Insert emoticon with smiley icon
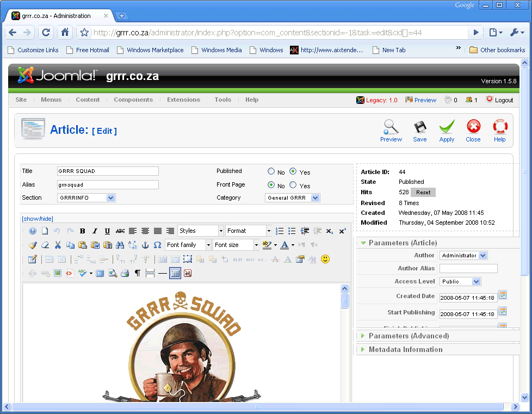This screenshot has height=414, width=532. [325, 259]
